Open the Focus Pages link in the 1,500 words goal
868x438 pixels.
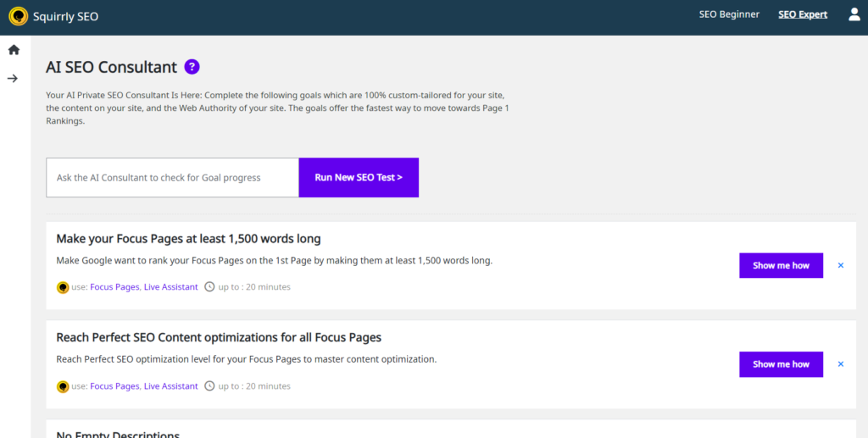114,287
